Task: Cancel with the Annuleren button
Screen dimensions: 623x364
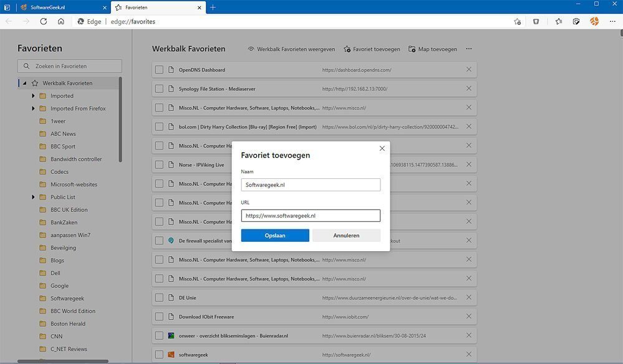Action: tap(346, 236)
